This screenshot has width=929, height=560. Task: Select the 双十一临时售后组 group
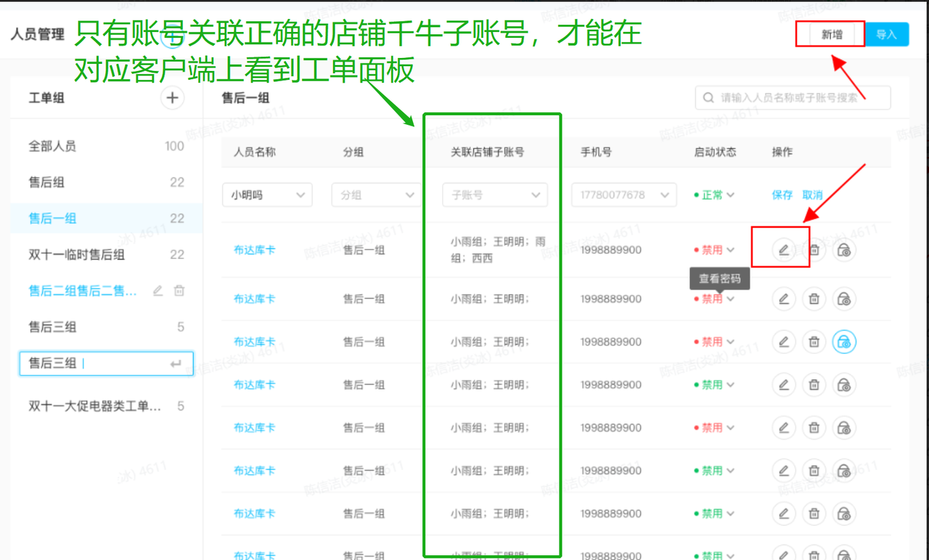[107, 255]
